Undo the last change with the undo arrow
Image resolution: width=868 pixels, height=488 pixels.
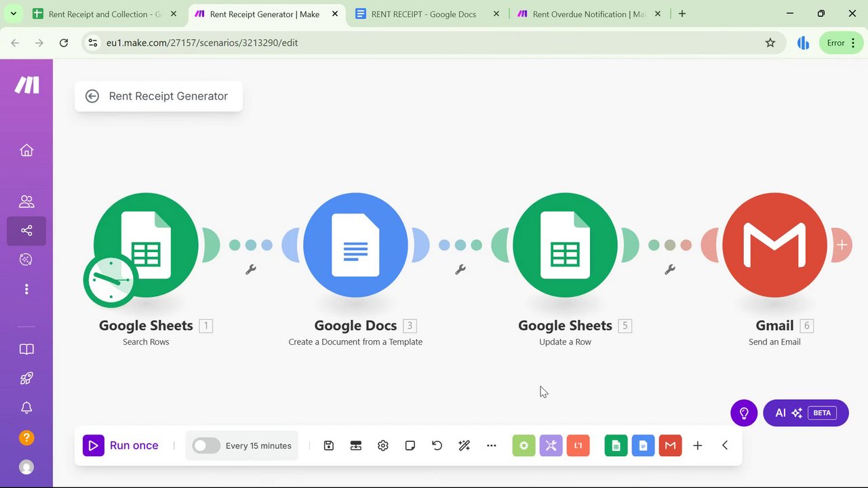pyautogui.click(x=437, y=445)
